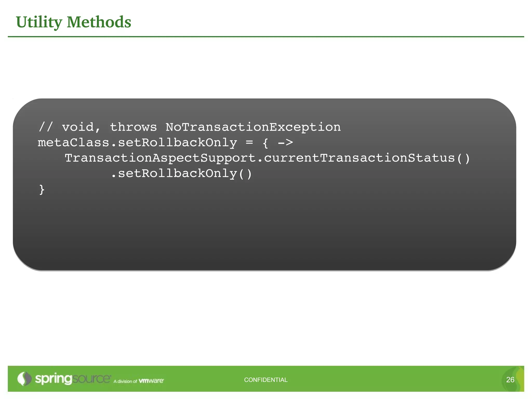Viewport: 532px width, 399px height.
Task: Click 'TransactionAspectSupport.currentTransactionStatus()' code line
Action: (x=268, y=158)
